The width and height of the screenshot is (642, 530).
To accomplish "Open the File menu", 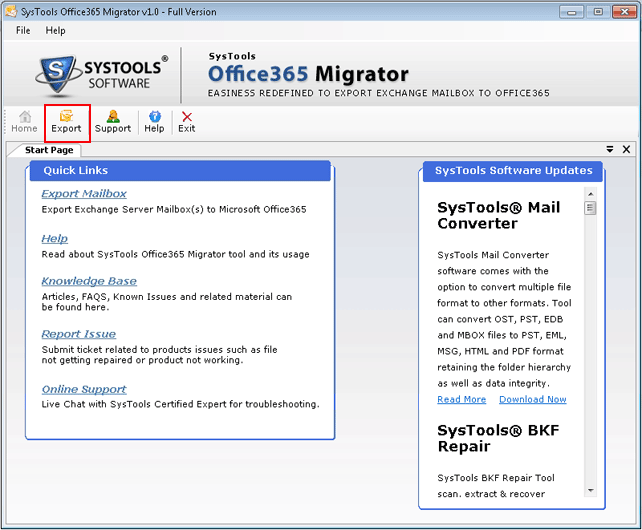I will pos(23,30).
